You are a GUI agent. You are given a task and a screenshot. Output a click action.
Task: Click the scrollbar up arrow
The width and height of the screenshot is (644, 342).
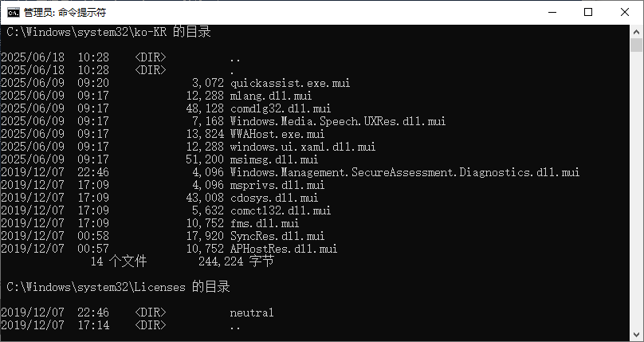(636, 32)
